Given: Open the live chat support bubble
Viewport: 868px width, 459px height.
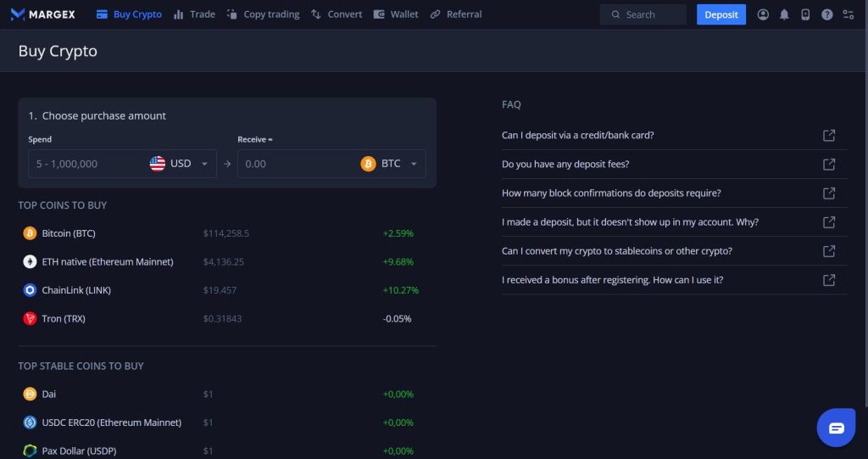Looking at the screenshot, I should [836, 428].
